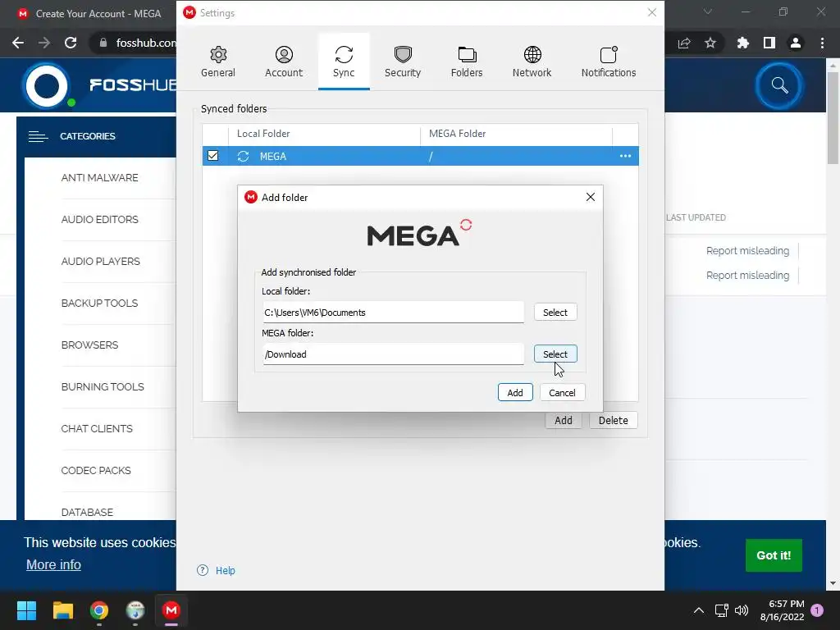Open network icon in system tray
This screenshot has height=630, width=840.
pyautogui.click(x=722, y=610)
